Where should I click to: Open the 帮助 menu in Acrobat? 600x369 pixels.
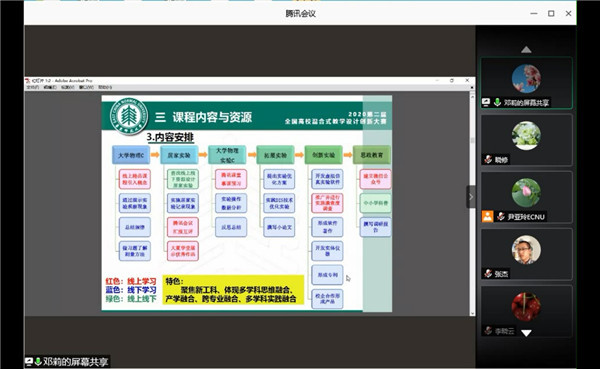(105, 87)
